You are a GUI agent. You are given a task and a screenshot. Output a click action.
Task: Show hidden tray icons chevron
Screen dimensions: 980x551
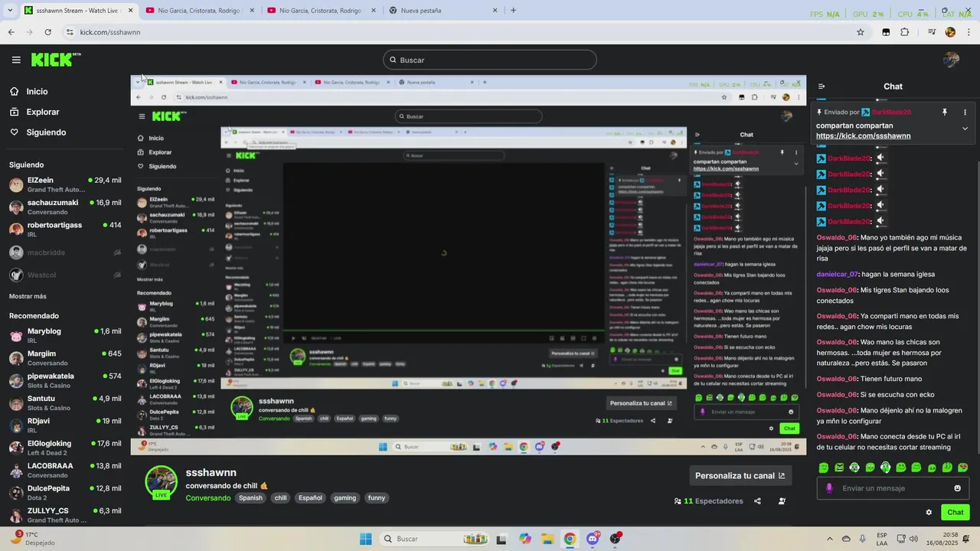click(830, 539)
